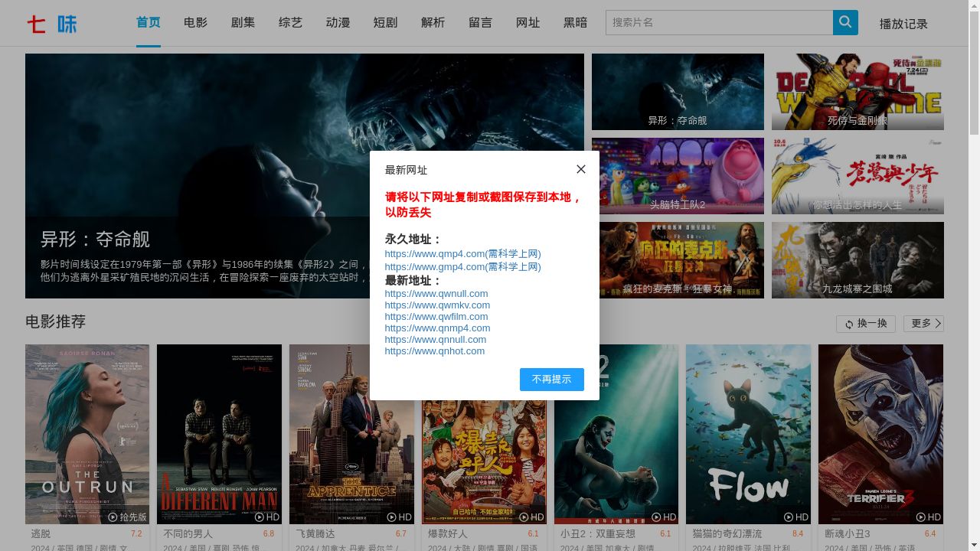Click the HD play badge on 不同的男人
The height and width of the screenshot is (551, 980).
pyautogui.click(x=268, y=517)
